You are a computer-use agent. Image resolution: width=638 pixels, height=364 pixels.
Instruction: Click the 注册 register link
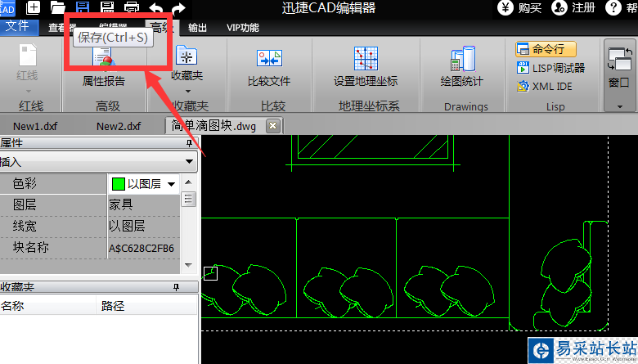pyautogui.click(x=583, y=8)
